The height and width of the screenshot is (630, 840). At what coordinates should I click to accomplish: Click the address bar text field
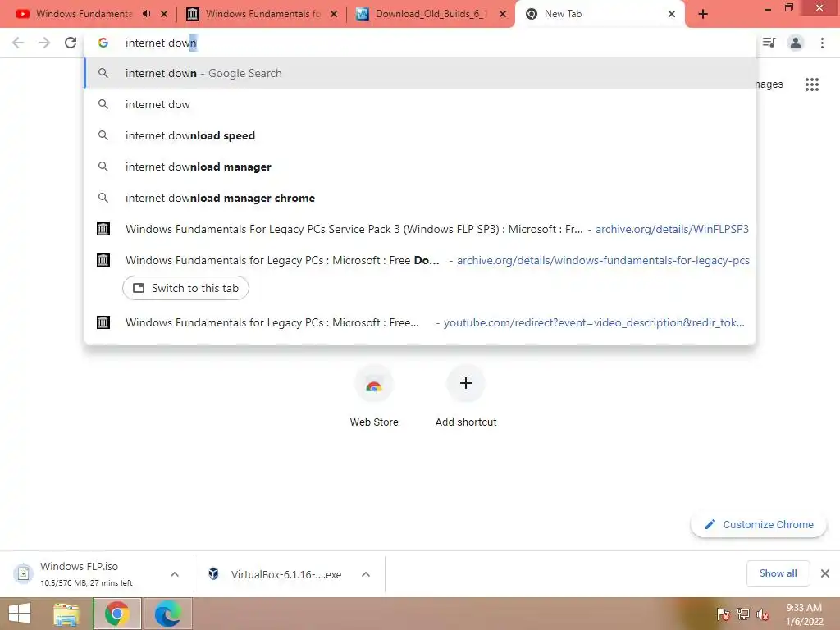(420, 43)
